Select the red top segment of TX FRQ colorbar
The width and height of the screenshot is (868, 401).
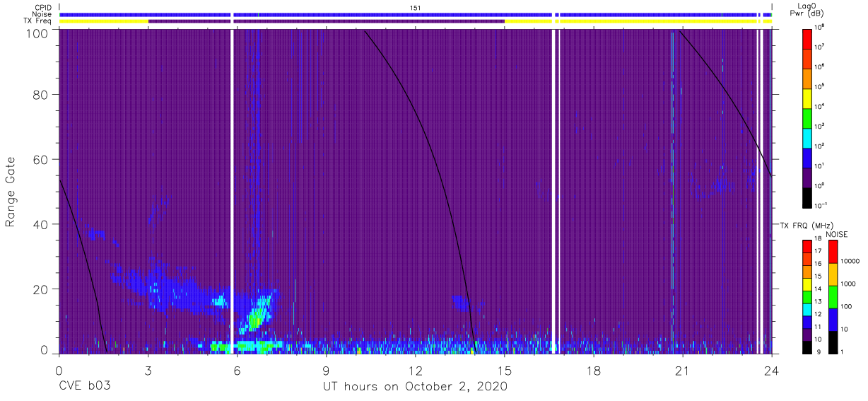click(x=807, y=247)
